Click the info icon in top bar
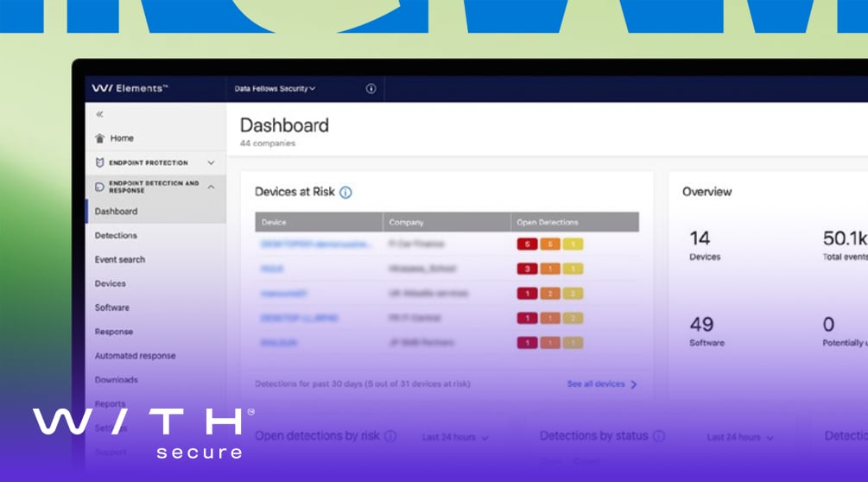This screenshot has width=868, height=482. click(x=371, y=89)
